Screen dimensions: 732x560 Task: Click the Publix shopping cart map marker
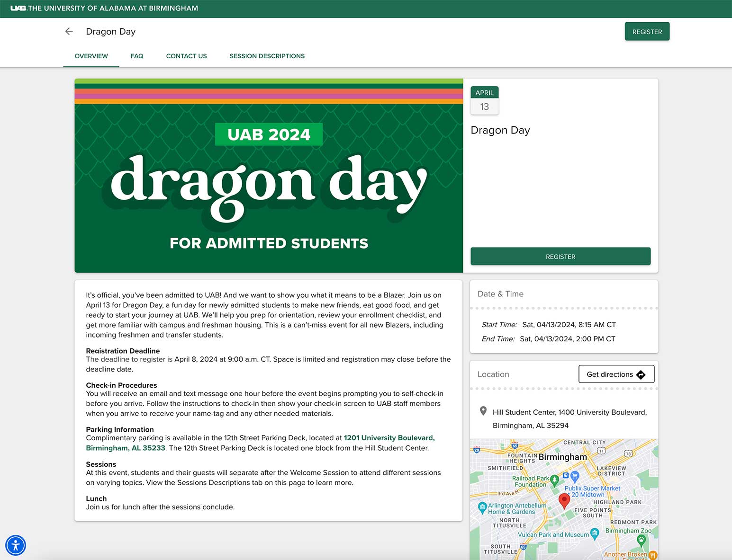[575, 476]
